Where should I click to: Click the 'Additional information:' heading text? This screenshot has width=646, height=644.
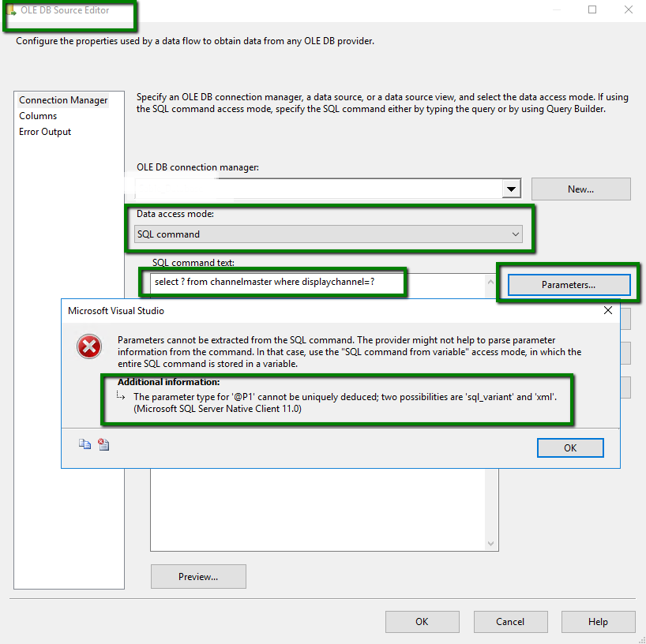[x=168, y=382]
